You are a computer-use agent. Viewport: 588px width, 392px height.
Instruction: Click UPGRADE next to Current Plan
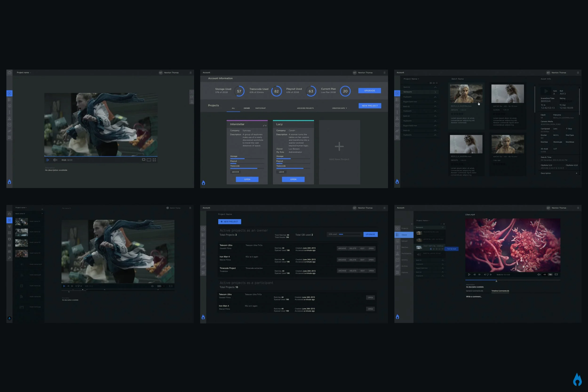point(369,91)
